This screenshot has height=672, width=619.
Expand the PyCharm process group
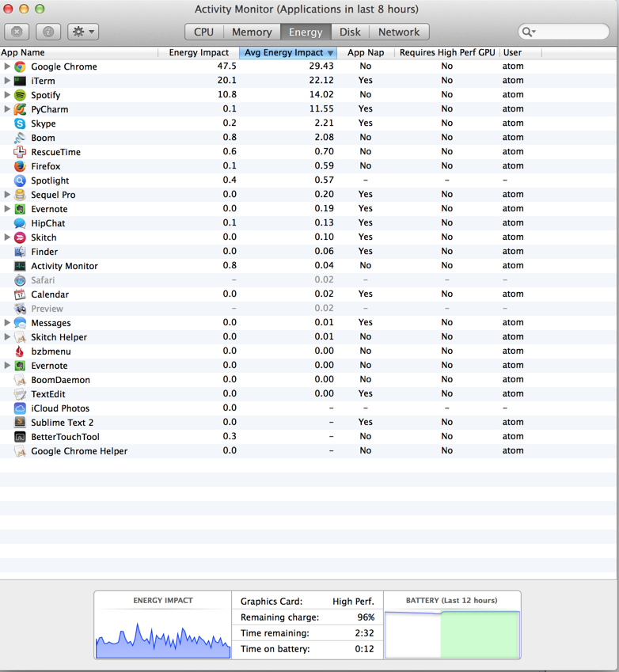coord(7,109)
